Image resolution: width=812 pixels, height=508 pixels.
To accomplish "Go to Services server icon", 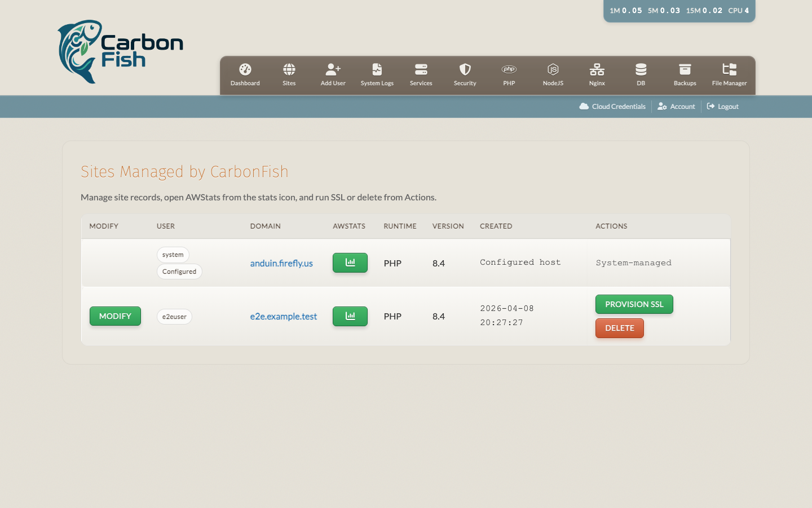I will point(421,69).
